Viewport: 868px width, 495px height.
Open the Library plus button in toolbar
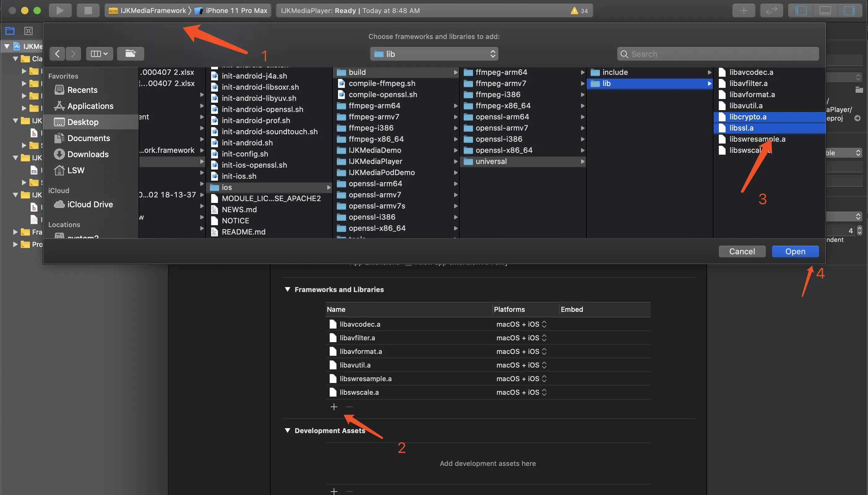tap(744, 10)
